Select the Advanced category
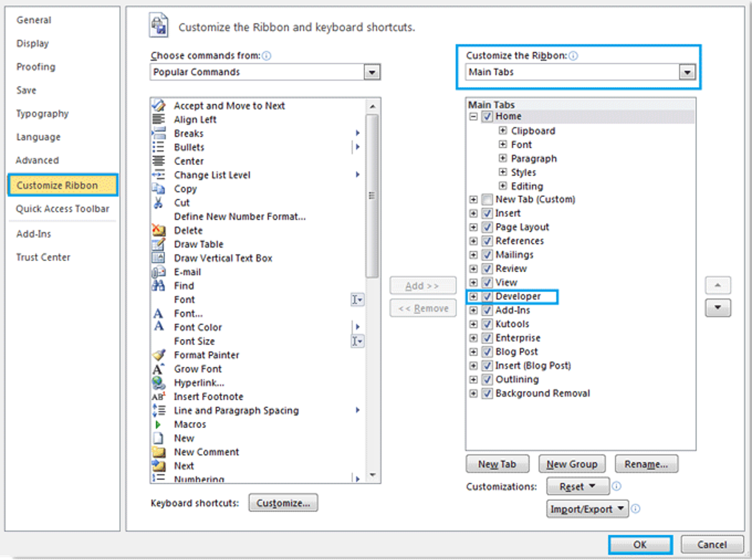The height and width of the screenshot is (560, 752). click(38, 161)
